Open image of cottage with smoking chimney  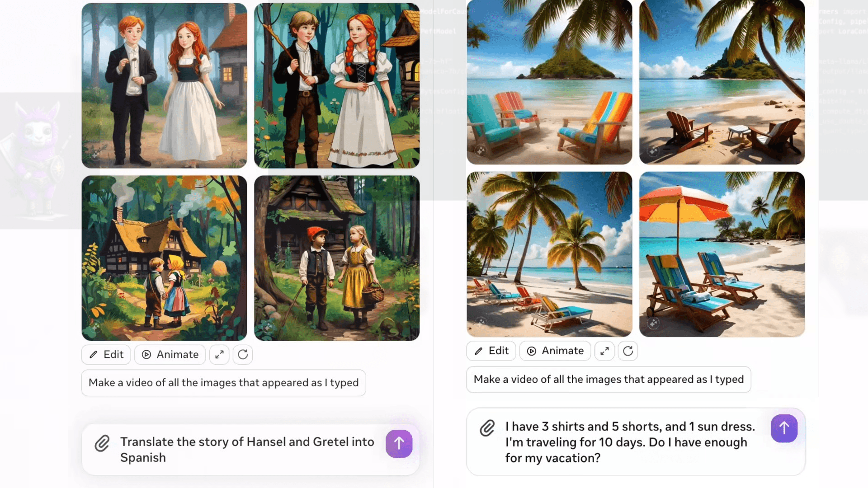[164, 258]
